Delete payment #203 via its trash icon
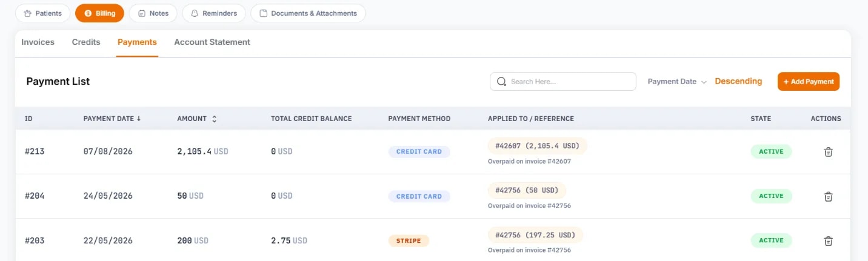This screenshot has width=868, height=261. (x=828, y=241)
